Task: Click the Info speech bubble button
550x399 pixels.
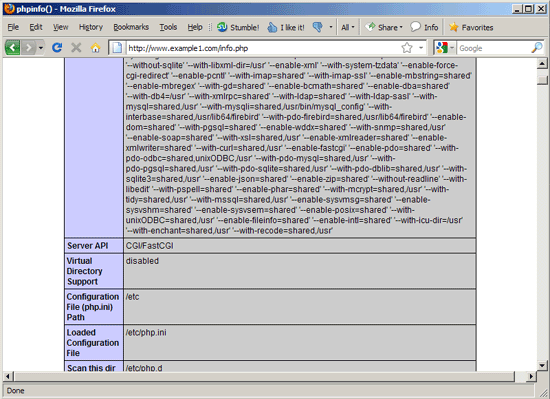Action: [x=424, y=27]
